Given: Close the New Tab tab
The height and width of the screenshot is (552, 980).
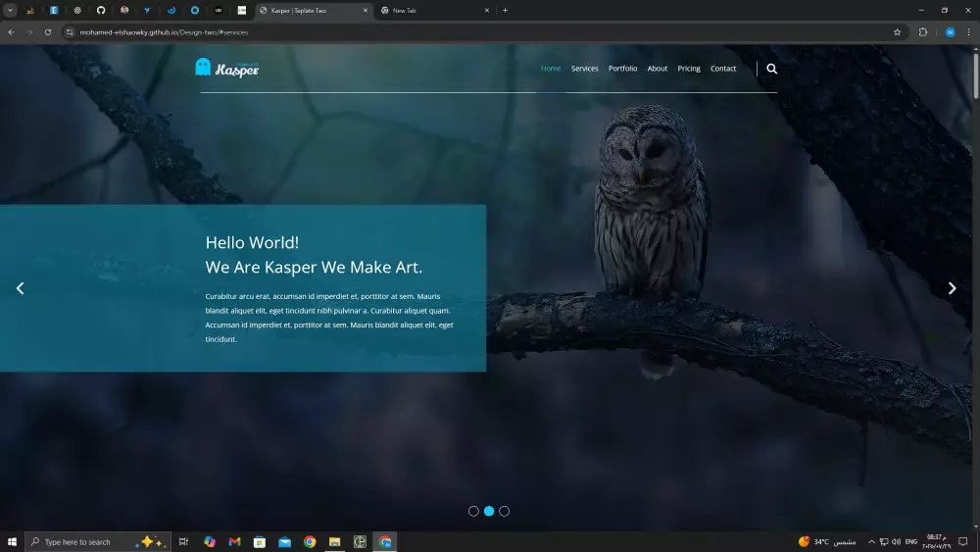Looking at the screenshot, I should coord(487,11).
